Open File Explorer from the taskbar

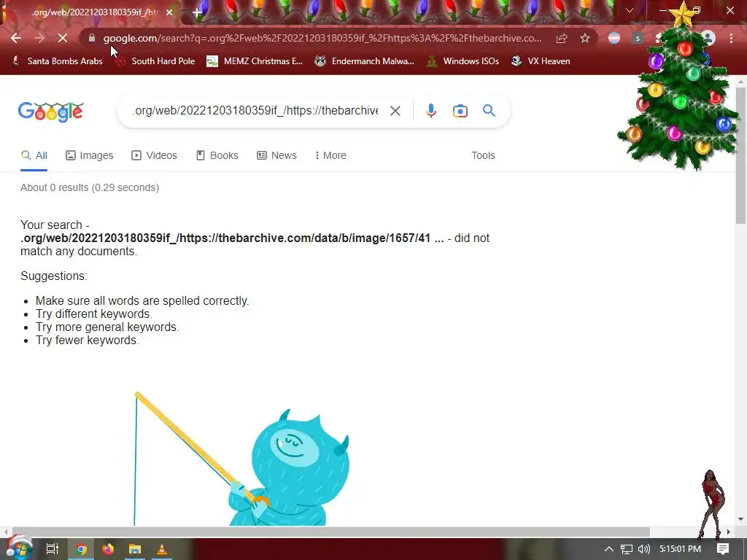pyautogui.click(x=135, y=549)
